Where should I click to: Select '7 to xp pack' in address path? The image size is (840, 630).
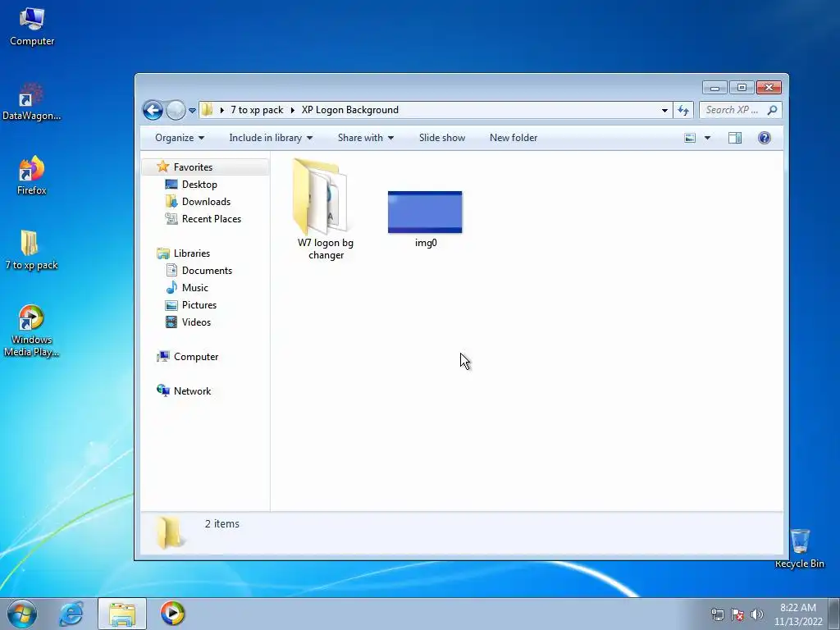point(257,110)
